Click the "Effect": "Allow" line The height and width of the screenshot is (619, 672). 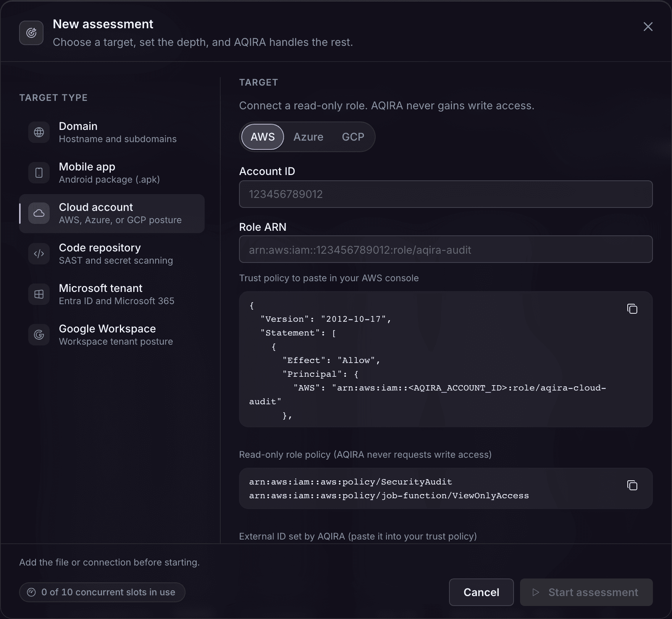click(x=331, y=360)
